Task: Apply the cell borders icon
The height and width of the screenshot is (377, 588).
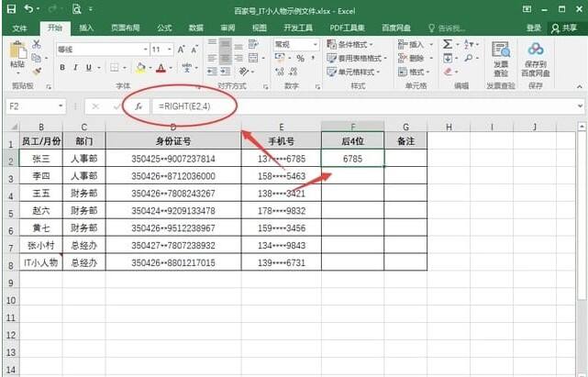Action: tap(115, 68)
